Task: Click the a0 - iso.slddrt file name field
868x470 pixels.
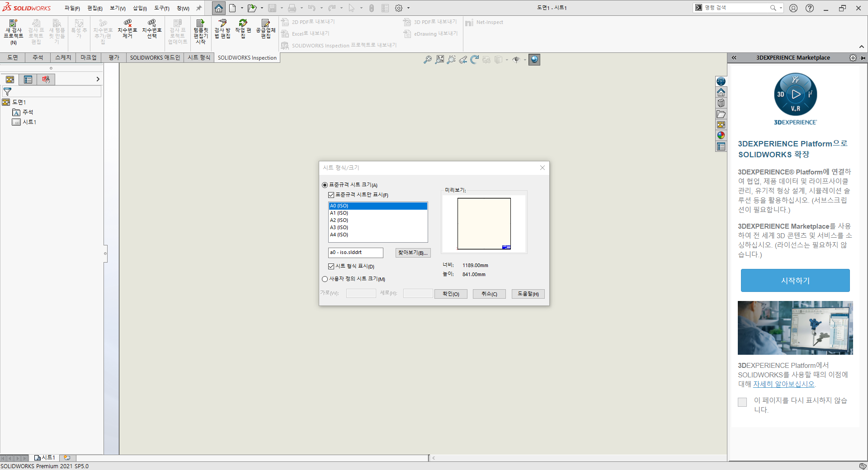Action: (356, 253)
